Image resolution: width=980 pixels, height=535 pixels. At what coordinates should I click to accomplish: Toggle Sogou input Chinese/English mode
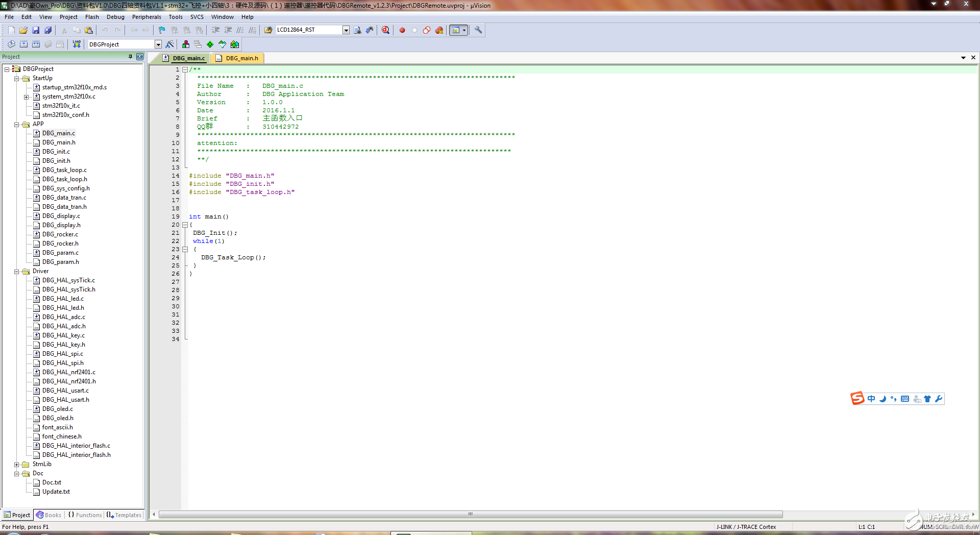point(871,399)
